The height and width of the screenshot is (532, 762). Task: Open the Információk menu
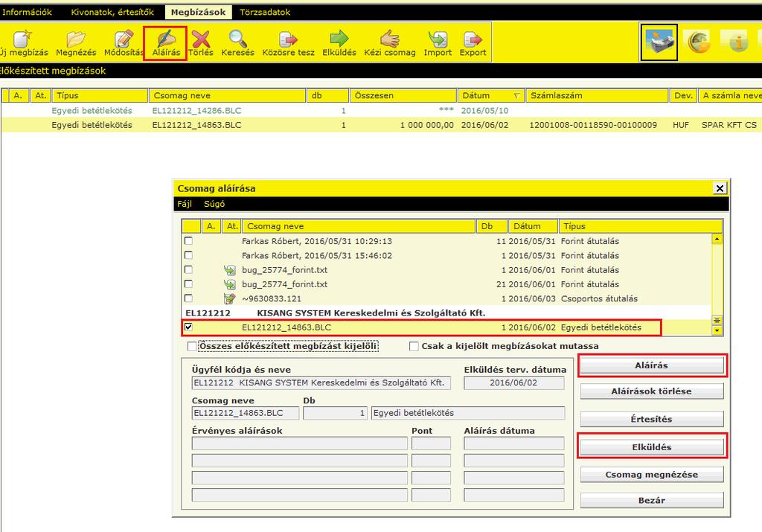coord(27,12)
